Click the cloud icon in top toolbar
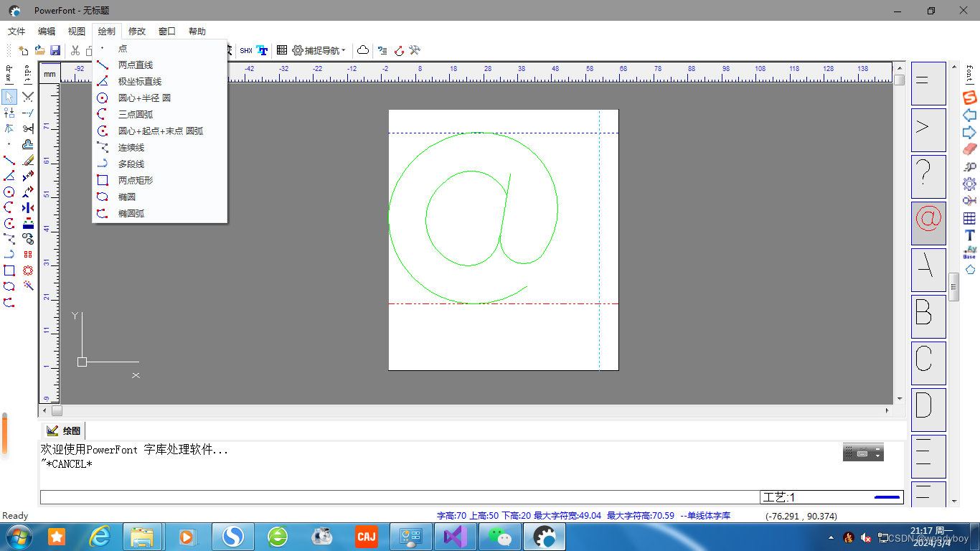This screenshot has height=551, width=980. click(363, 50)
